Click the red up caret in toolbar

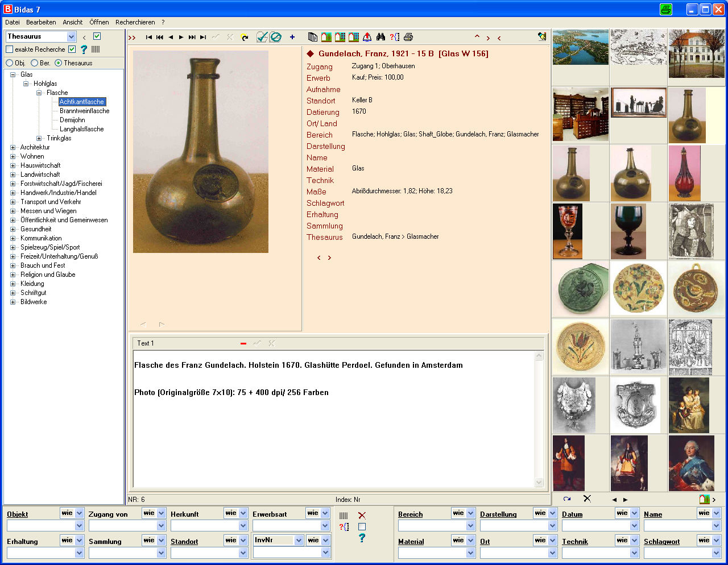coord(477,37)
